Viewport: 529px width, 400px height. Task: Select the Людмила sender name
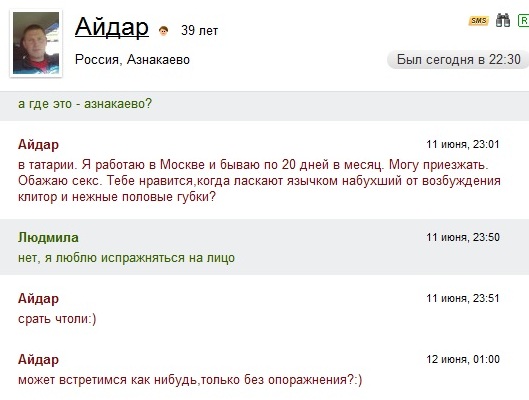point(48,237)
